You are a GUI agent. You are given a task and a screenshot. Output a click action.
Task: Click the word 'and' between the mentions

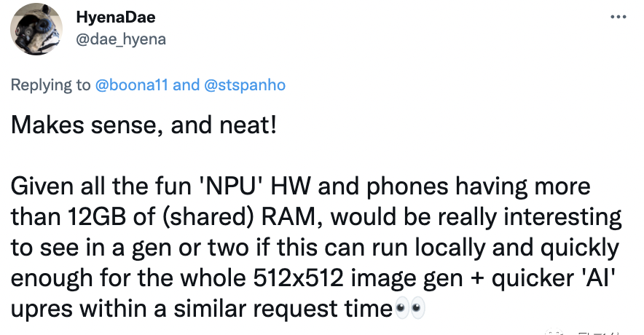tap(186, 85)
